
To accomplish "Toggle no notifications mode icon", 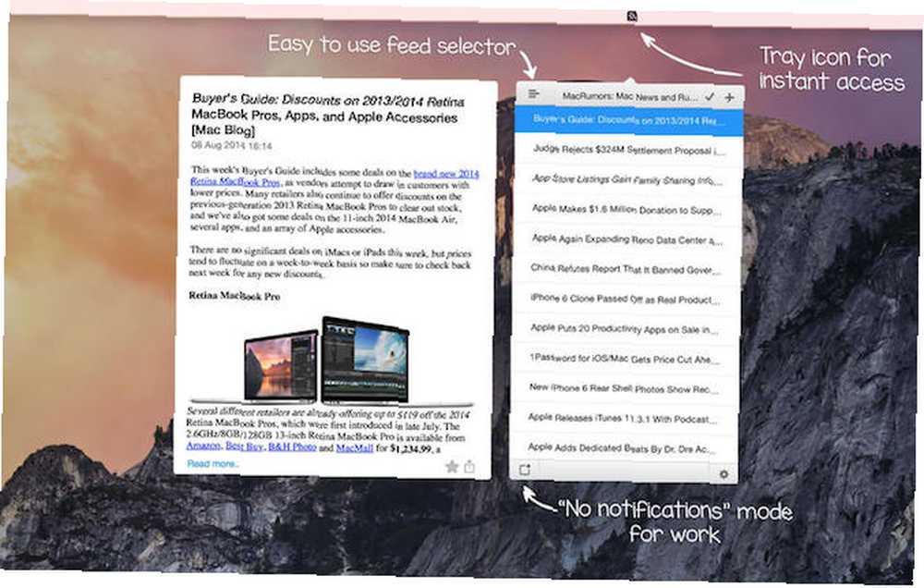I will (x=525, y=470).
